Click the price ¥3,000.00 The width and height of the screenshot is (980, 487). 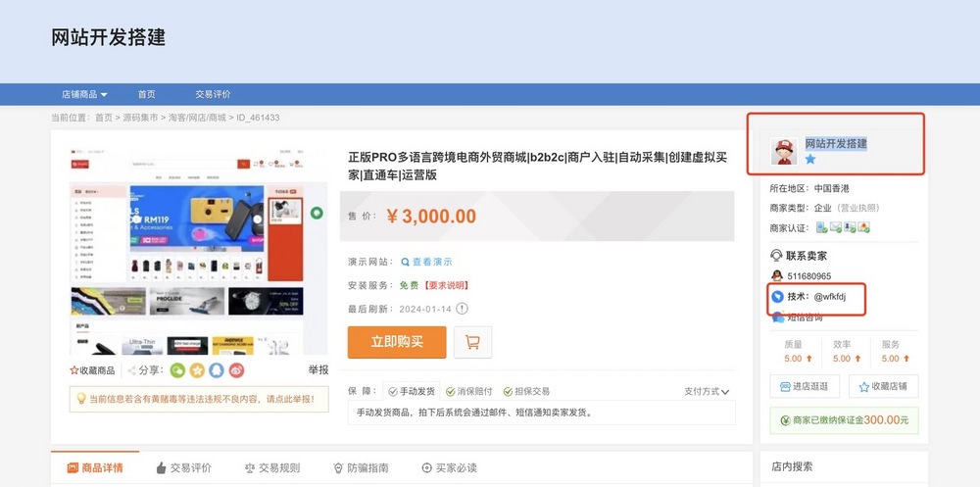(x=431, y=217)
